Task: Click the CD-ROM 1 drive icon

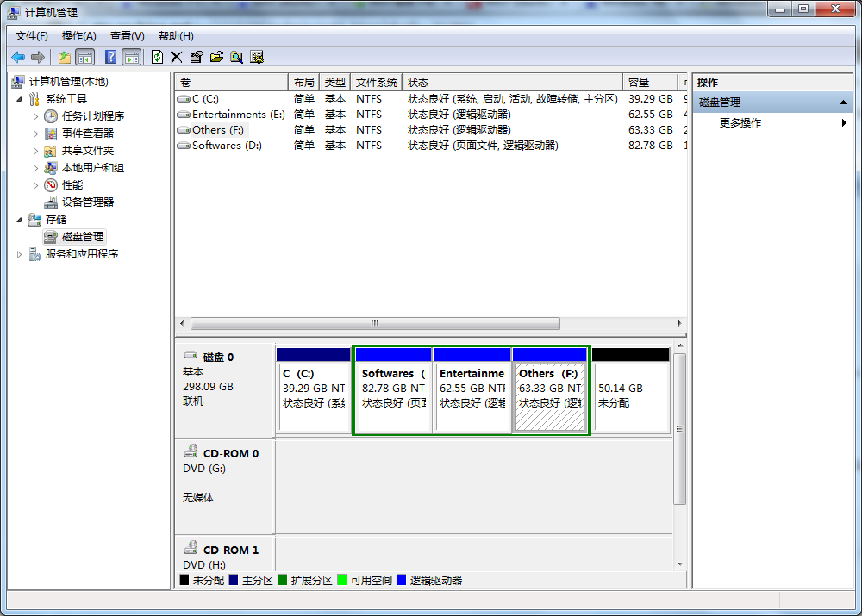Action: point(191,547)
